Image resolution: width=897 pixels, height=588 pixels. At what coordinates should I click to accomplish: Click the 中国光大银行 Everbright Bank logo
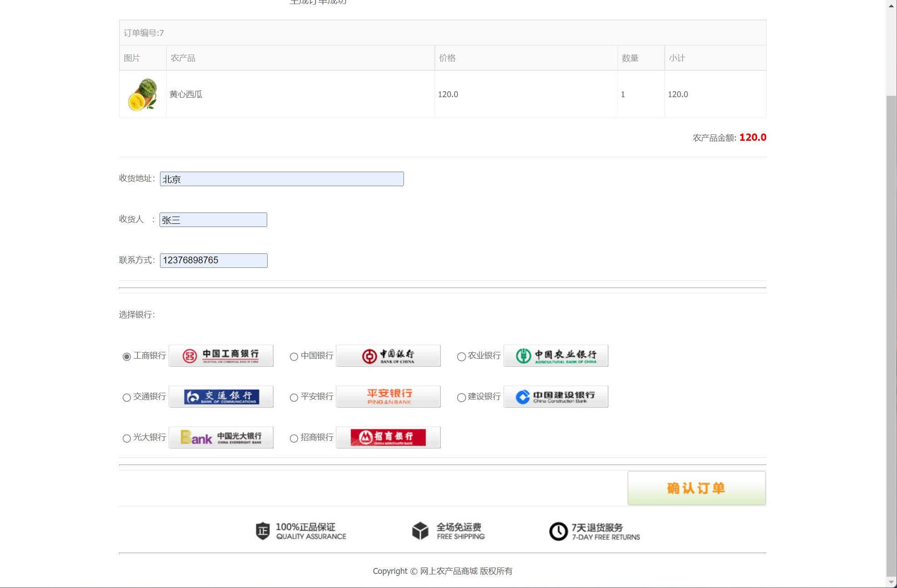[221, 437]
